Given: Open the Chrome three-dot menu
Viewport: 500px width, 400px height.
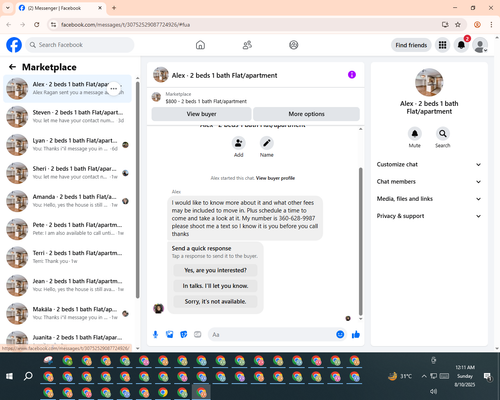Looking at the screenshot, I should point(491,25).
